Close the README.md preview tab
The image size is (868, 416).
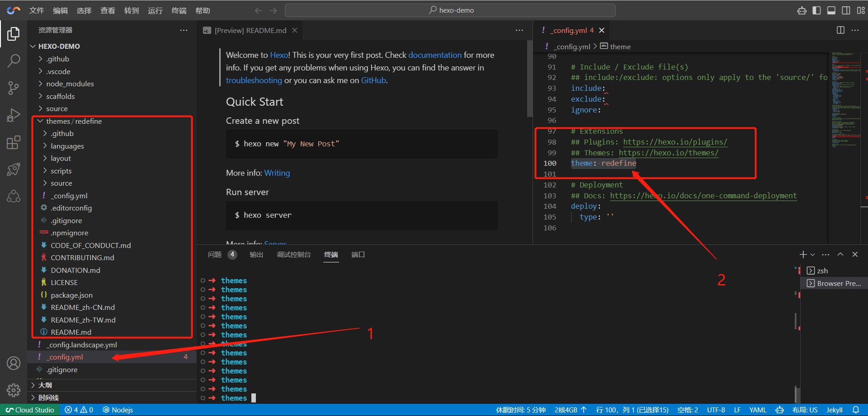pos(295,30)
